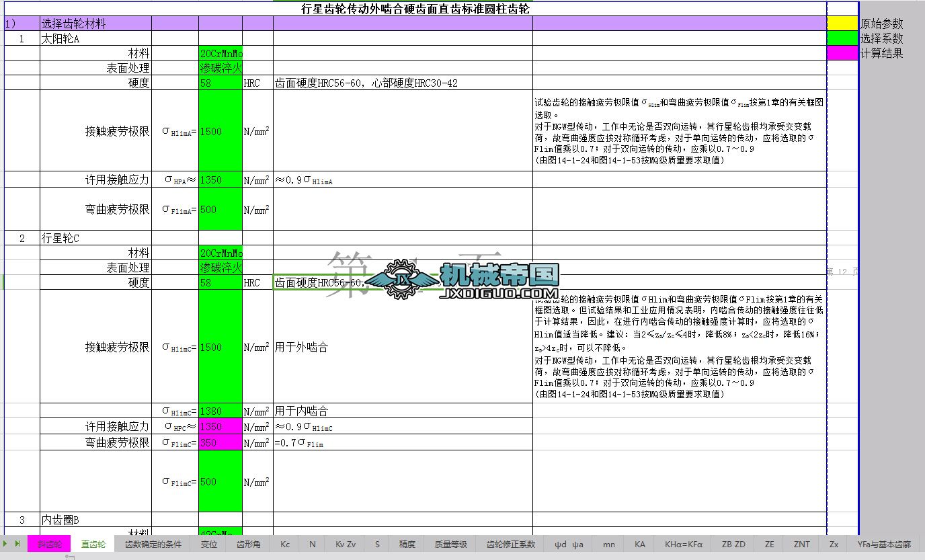Click the 齿面硬度HRC56-60，心部硬度HRC30-42 note for 太阳轮A

[x=403, y=83]
